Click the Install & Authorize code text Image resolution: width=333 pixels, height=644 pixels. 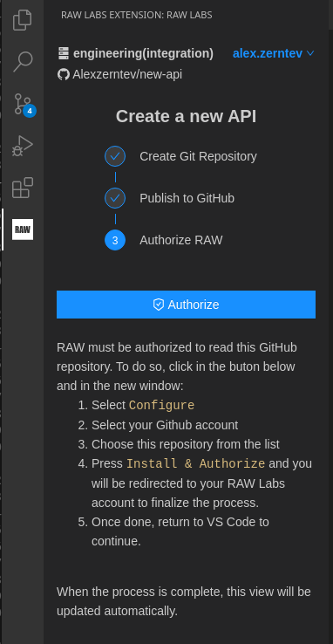195,463
